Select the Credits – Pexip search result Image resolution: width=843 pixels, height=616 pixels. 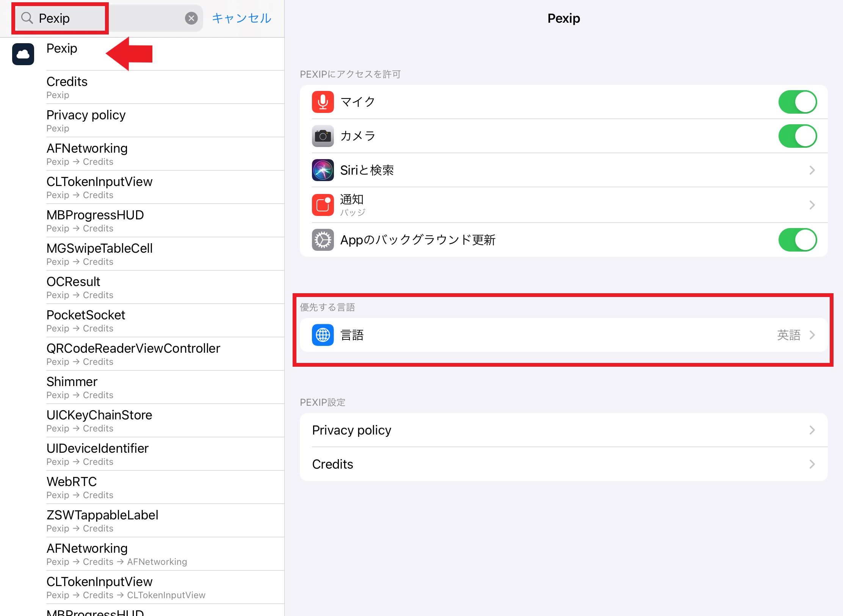(x=142, y=87)
